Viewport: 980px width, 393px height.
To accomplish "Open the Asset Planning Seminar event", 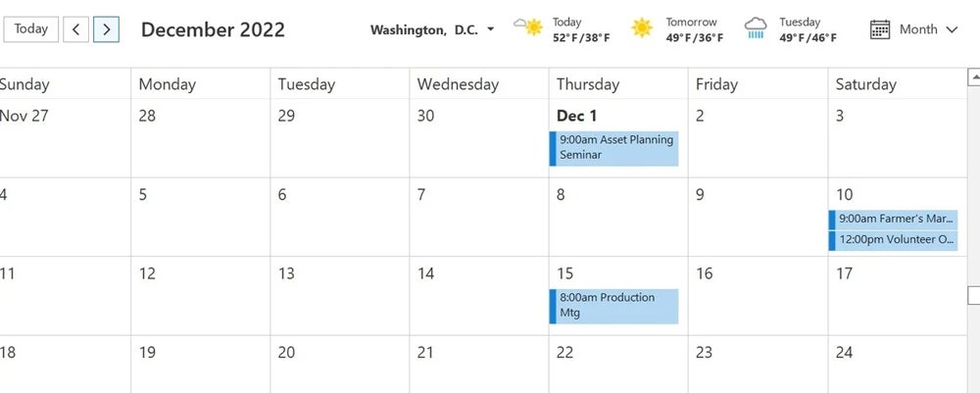I will pos(613,148).
